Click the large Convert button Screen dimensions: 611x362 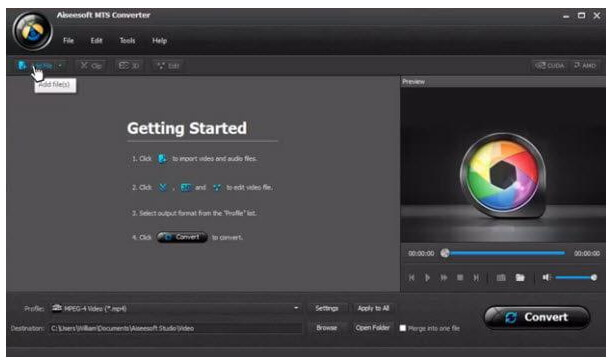point(537,318)
